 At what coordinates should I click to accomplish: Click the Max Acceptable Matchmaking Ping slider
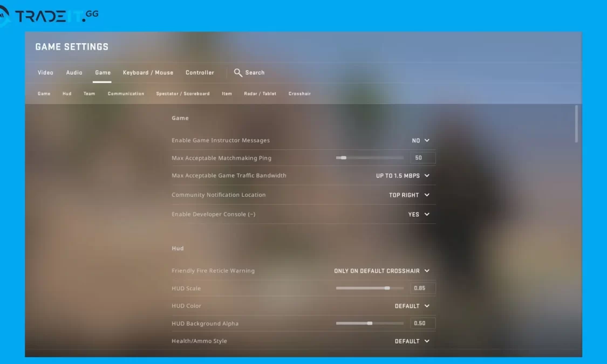pyautogui.click(x=370, y=158)
